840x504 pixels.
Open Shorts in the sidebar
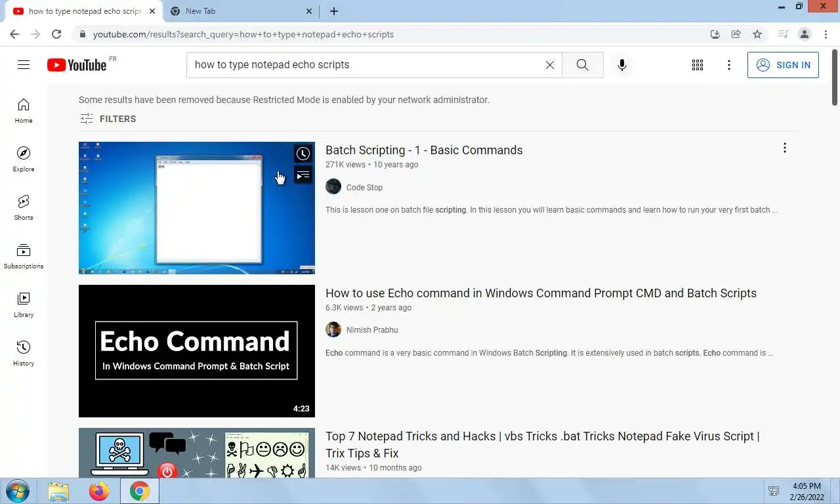(24, 208)
